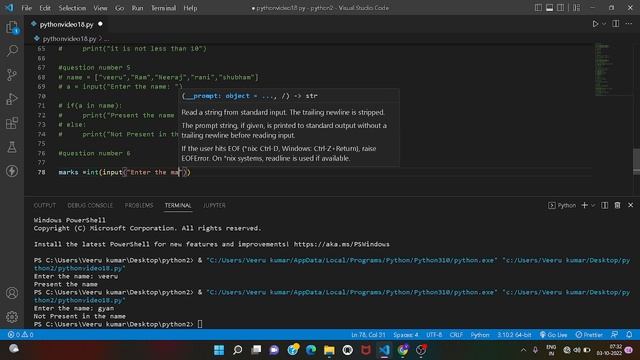This screenshot has width=640, height=360.
Task: Switch to the JUPYTER panel tab
Action: 214,205
